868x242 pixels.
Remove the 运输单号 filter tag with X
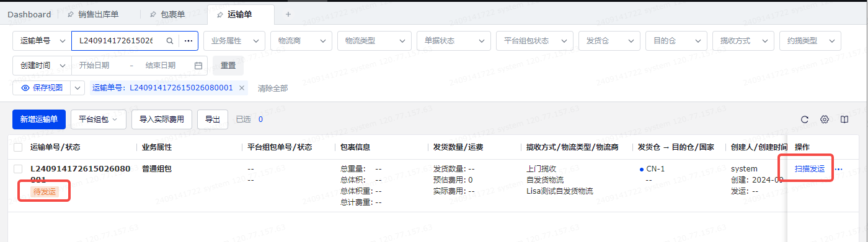[242, 88]
